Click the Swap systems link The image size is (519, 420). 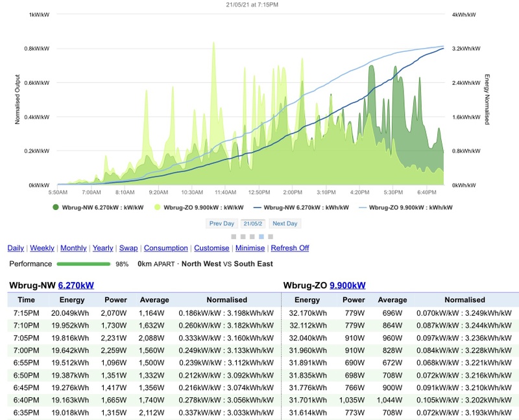tap(128, 248)
